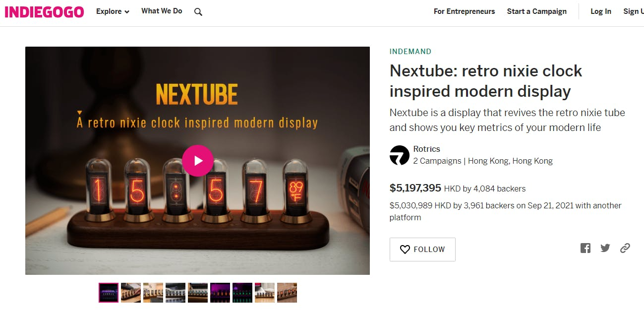Click the Log In link
The height and width of the screenshot is (317, 644).
pos(600,11)
